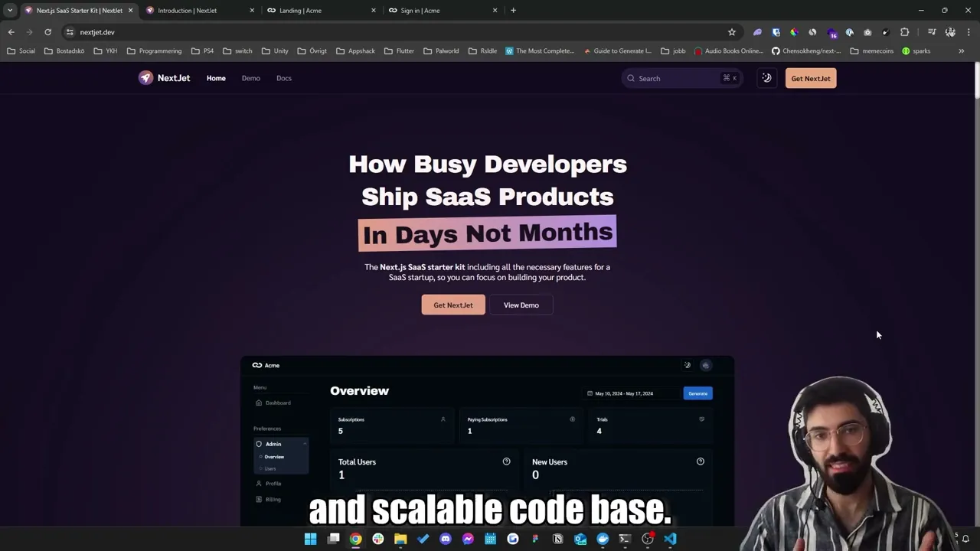Open the Guide to Generate bookmark
The height and width of the screenshot is (551, 980).
point(617,51)
